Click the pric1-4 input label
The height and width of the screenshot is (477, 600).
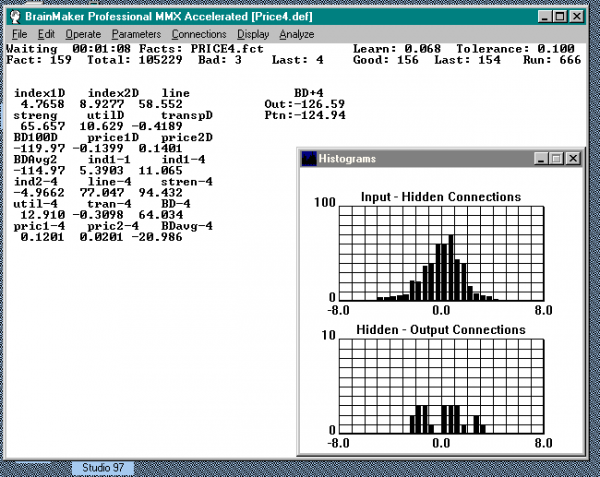coord(39,226)
